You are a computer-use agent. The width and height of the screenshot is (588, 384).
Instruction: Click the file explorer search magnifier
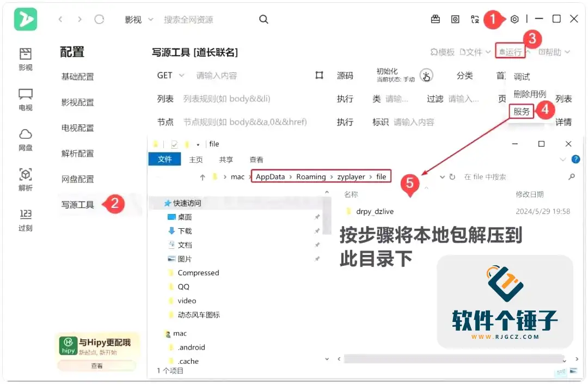click(x=572, y=176)
